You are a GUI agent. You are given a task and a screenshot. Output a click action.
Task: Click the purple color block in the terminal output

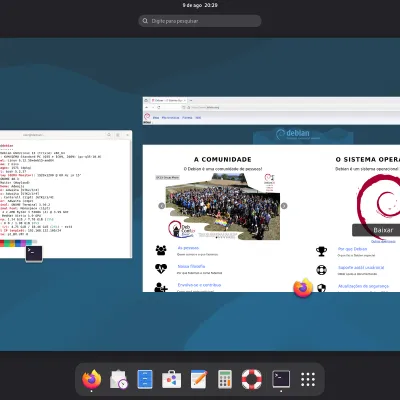23,243
